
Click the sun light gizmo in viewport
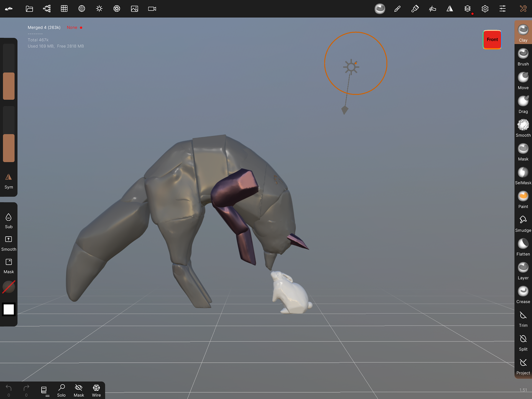click(x=351, y=67)
